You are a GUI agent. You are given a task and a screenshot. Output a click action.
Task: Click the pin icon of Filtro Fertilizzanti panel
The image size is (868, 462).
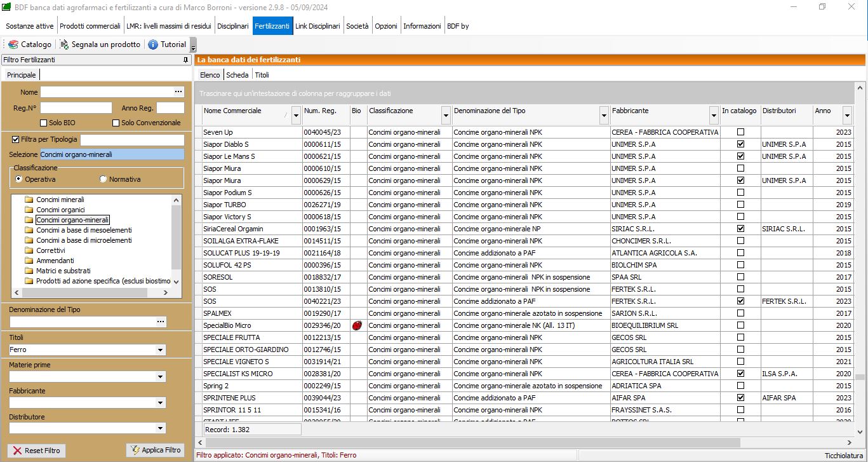(x=185, y=60)
